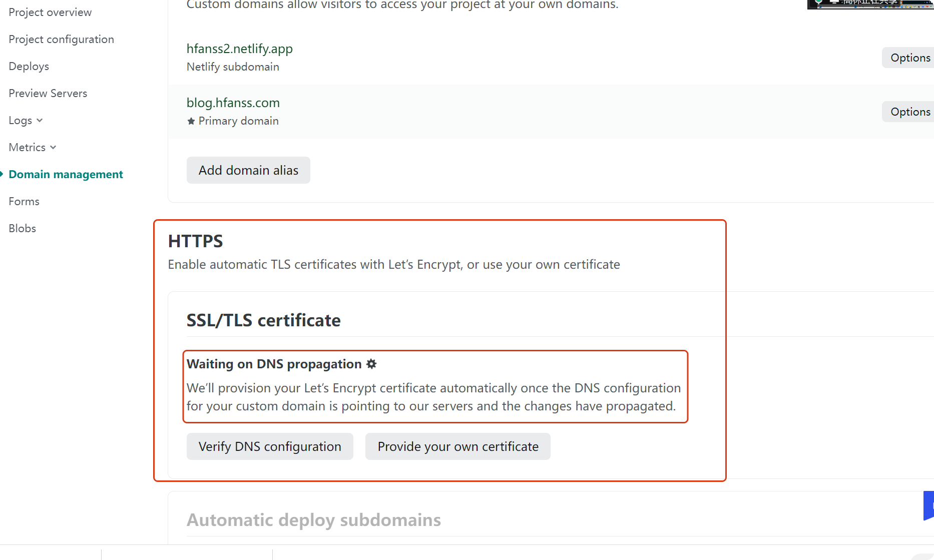Click Automatic deploy subdomains heading
The image size is (934, 560).
314,520
